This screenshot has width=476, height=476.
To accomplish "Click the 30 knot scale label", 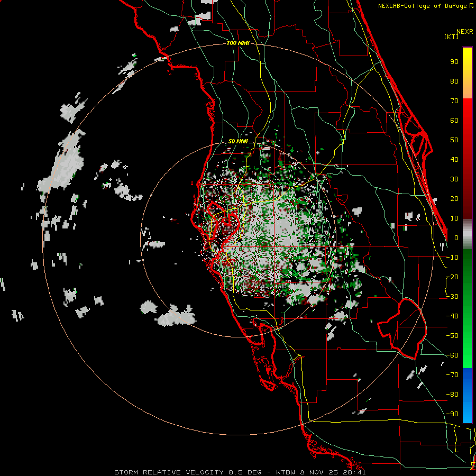I will click(454, 179).
